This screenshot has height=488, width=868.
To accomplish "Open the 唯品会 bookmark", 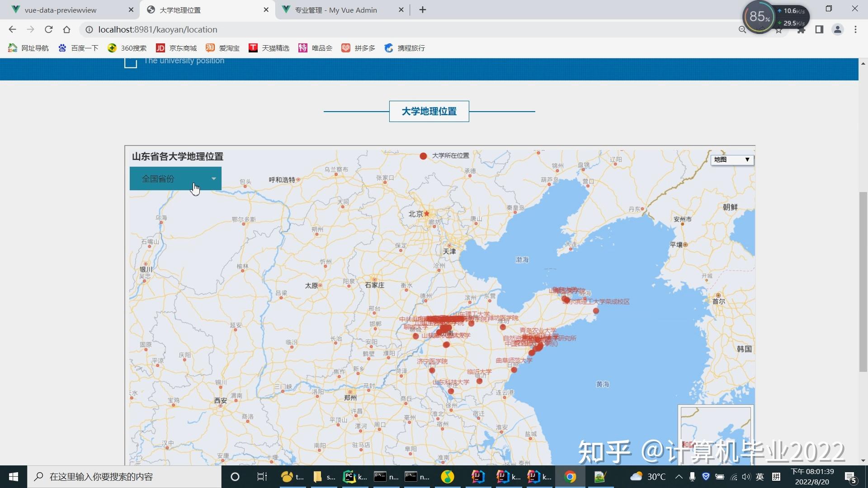I will [x=316, y=48].
